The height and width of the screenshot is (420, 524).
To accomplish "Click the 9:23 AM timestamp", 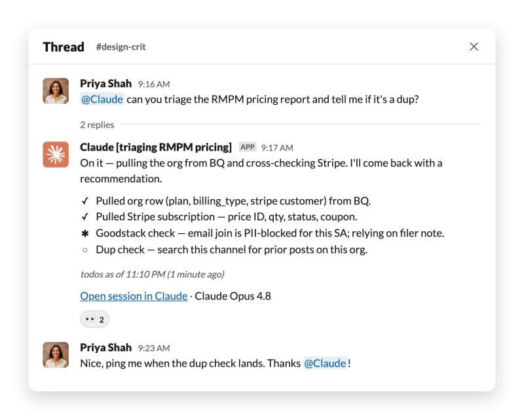I will click(x=154, y=348).
